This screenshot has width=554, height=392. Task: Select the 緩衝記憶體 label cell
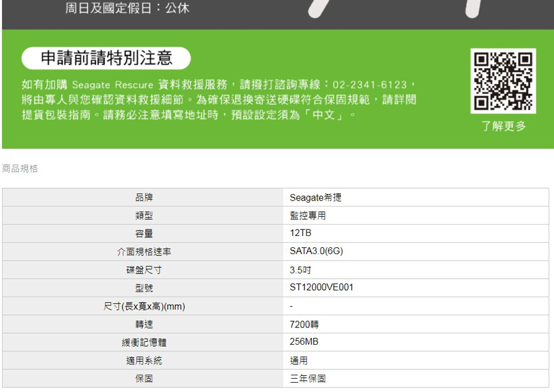pyautogui.click(x=143, y=342)
